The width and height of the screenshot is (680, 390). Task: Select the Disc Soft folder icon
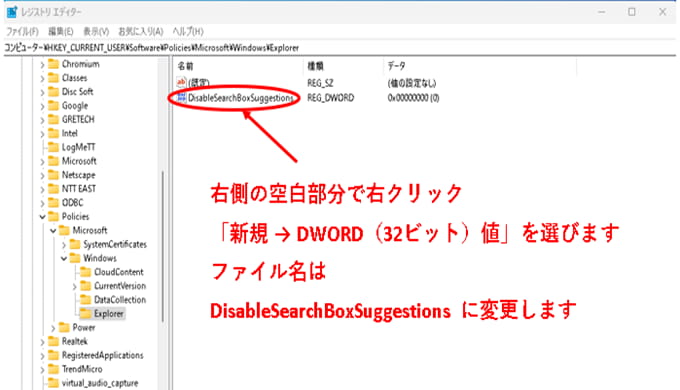tap(53, 92)
